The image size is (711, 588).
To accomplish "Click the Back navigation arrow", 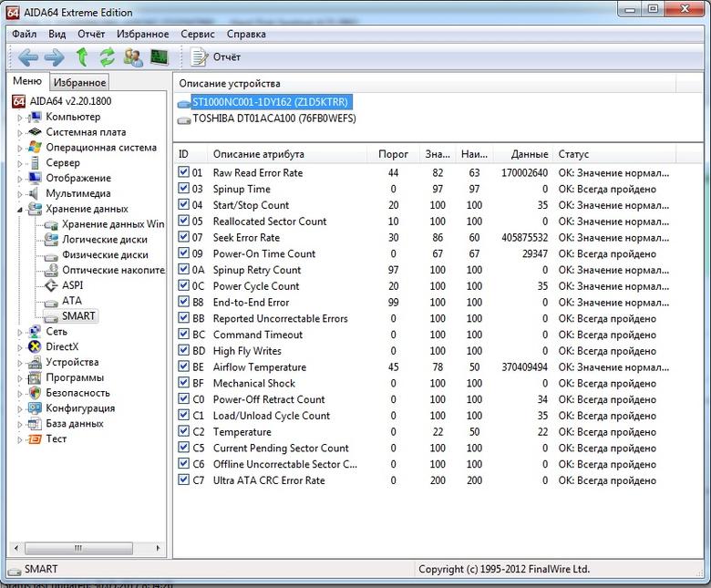I will click(27, 57).
